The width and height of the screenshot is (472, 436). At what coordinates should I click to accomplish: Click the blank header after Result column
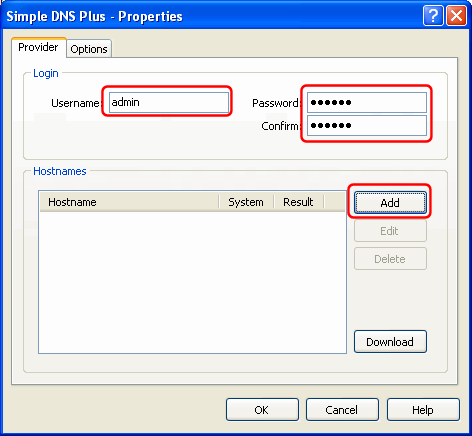click(x=334, y=202)
